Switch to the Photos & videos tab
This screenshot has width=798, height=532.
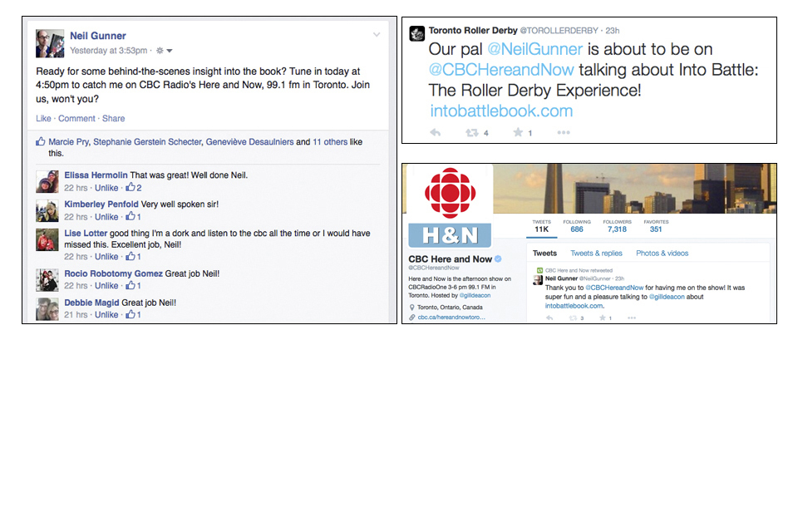click(663, 253)
